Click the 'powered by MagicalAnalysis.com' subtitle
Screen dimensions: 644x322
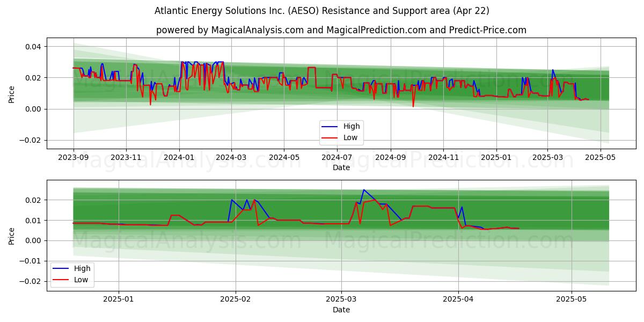(x=341, y=30)
